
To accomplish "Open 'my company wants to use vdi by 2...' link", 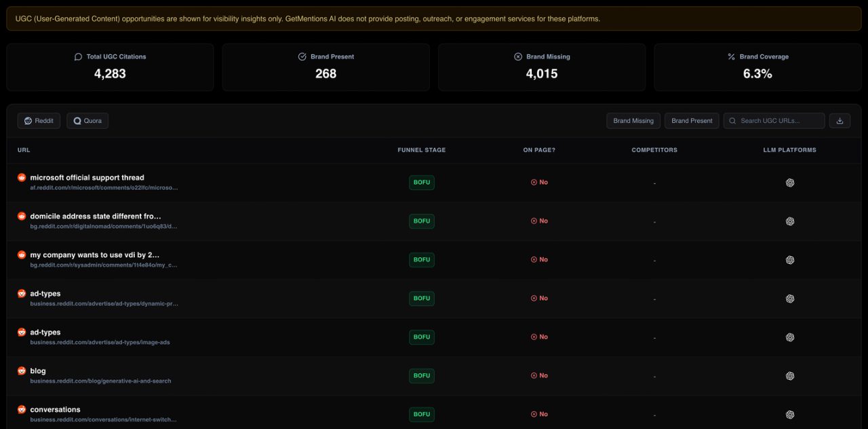I will click(95, 255).
